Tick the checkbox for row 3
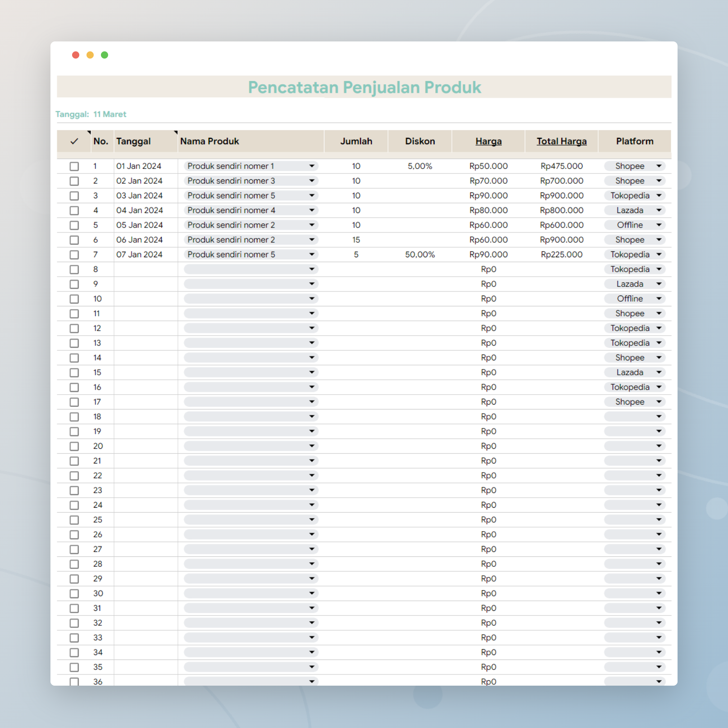The width and height of the screenshot is (728, 728). click(74, 196)
